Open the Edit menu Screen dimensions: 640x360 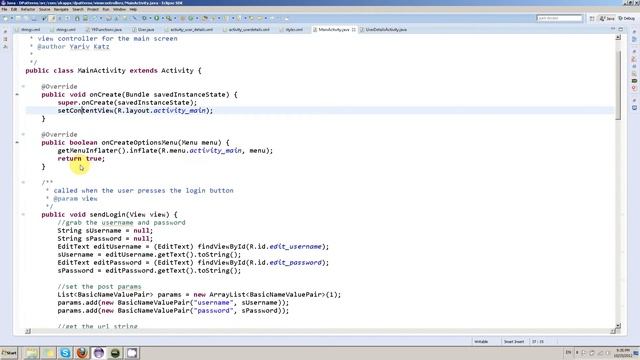click(14, 9)
